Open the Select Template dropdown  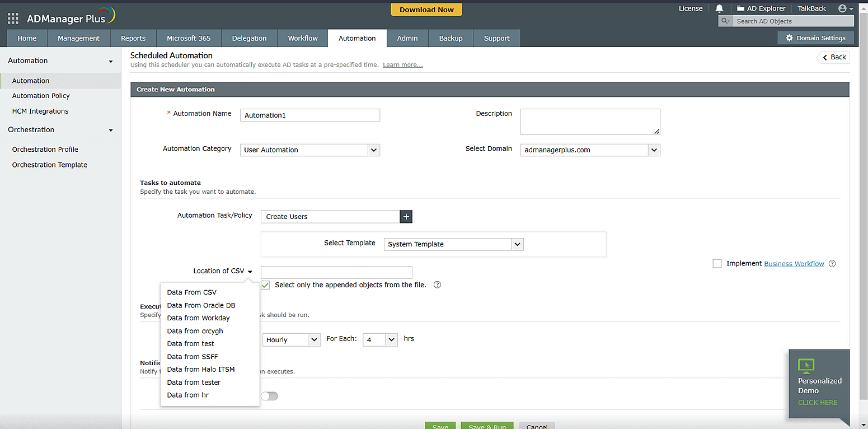tap(454, 244)
